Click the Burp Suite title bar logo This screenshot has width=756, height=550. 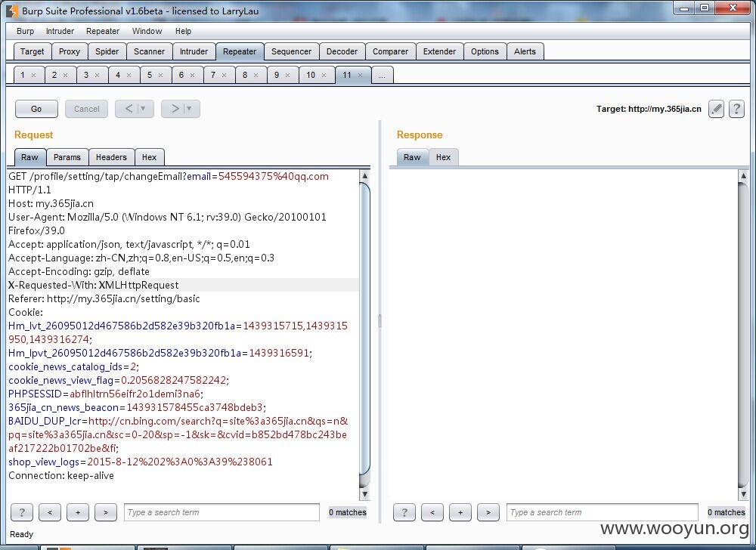pos(11,11)
